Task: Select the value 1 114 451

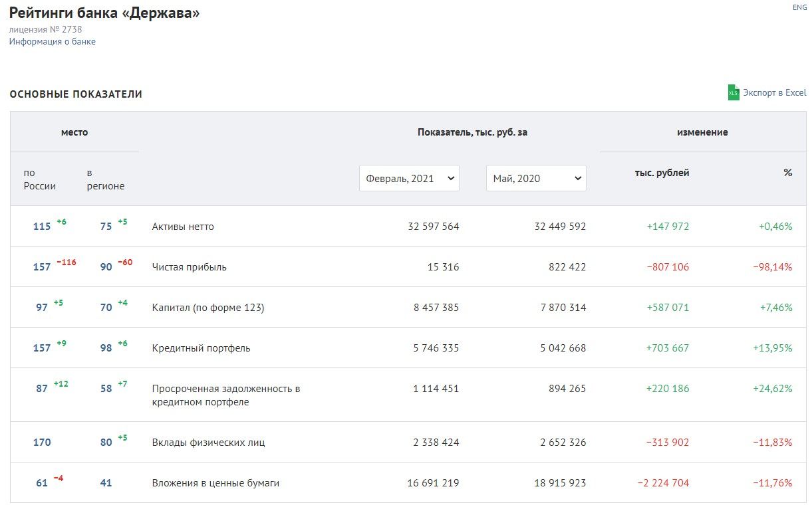Action: pos(436,389)
